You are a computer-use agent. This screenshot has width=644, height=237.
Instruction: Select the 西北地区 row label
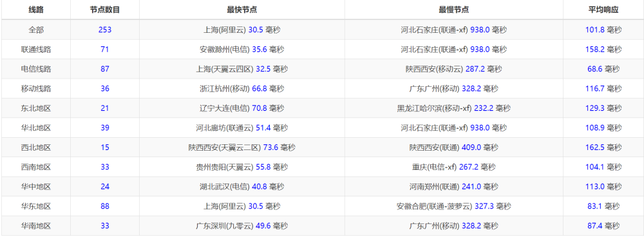click(x=36, y=147)
